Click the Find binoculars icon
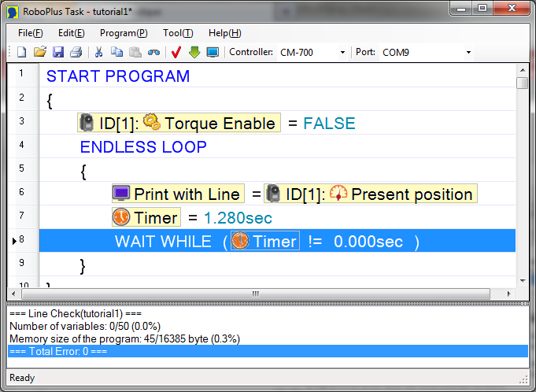 (x=153, y=53)
